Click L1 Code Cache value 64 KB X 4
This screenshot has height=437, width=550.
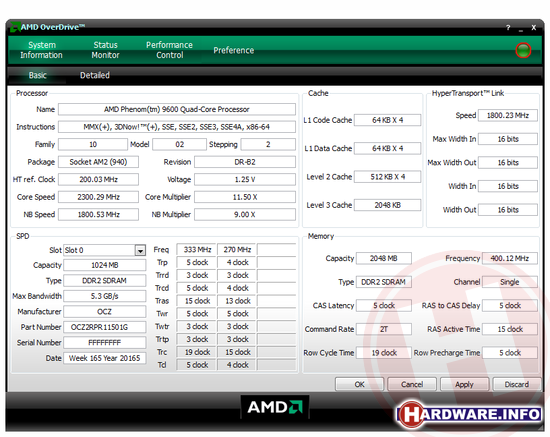(388, 120)
